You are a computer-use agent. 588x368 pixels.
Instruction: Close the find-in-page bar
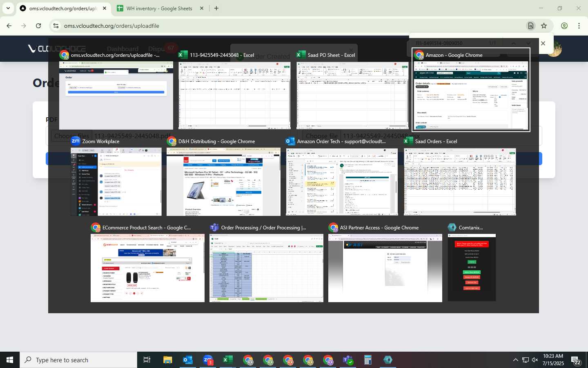pos(543,43)
